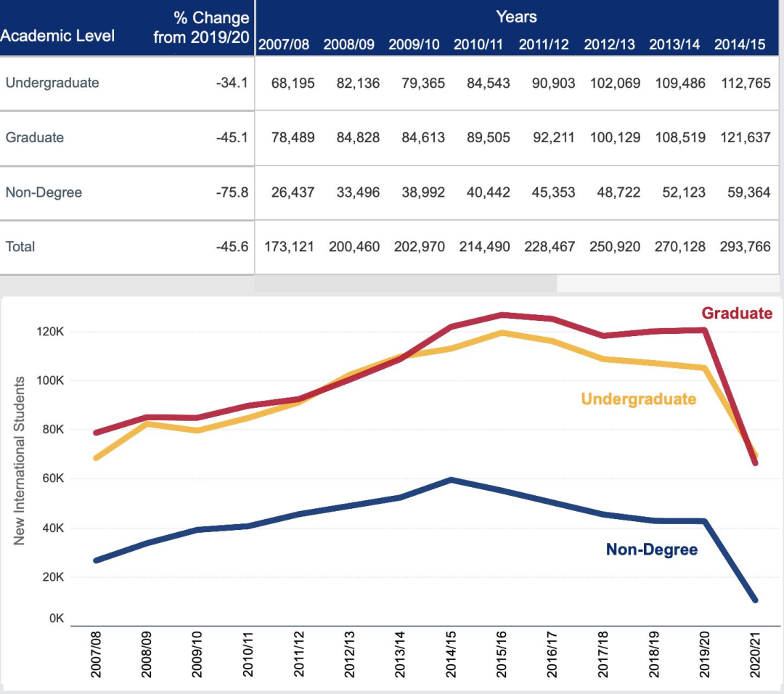
Task: Click the 2014/15 table column header
Action: click(740, 44)
